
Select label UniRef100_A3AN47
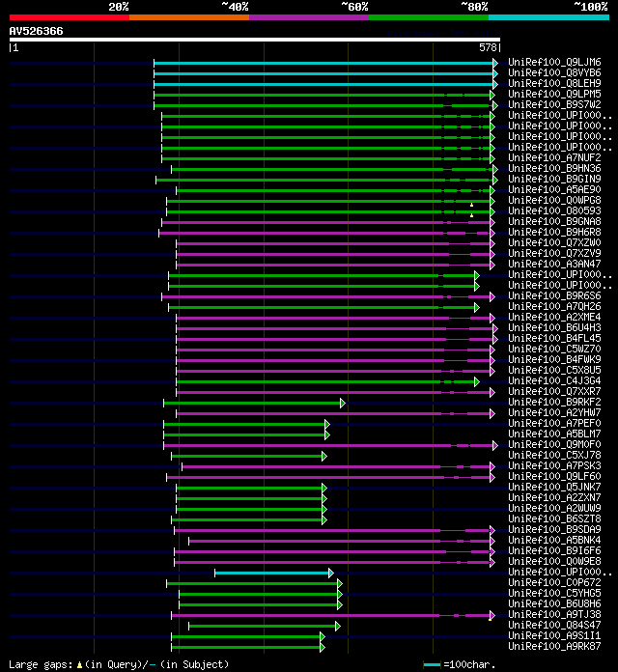click(x=554, y=264)
